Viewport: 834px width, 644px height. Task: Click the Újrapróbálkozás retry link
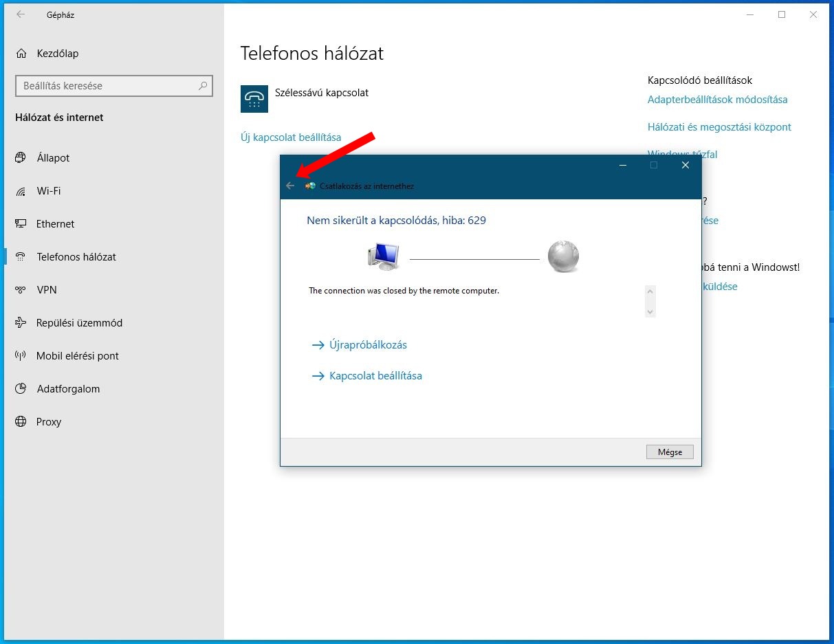[x=368, y=345]
